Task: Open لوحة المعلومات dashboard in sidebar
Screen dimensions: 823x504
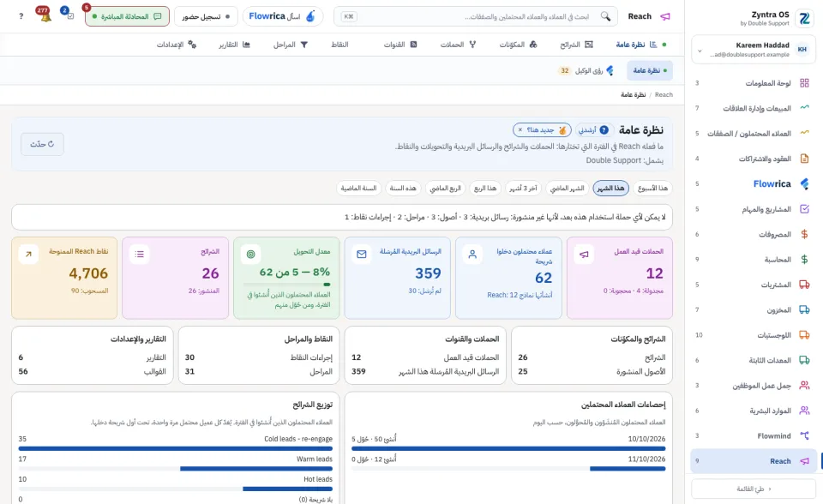Action: click(752, 83)
